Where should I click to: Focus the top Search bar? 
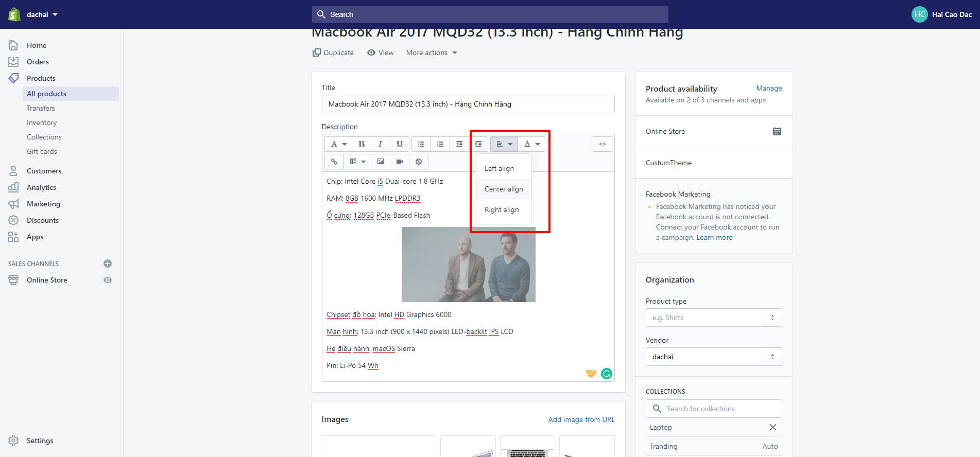coord(490,14)
